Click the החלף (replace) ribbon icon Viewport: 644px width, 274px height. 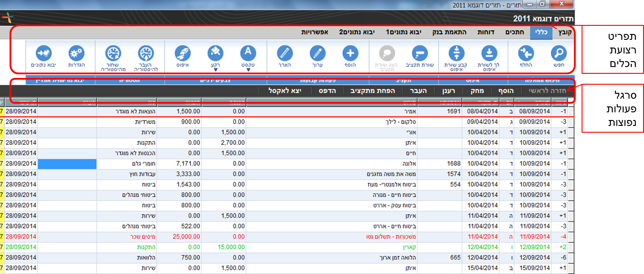click(526, 53)
